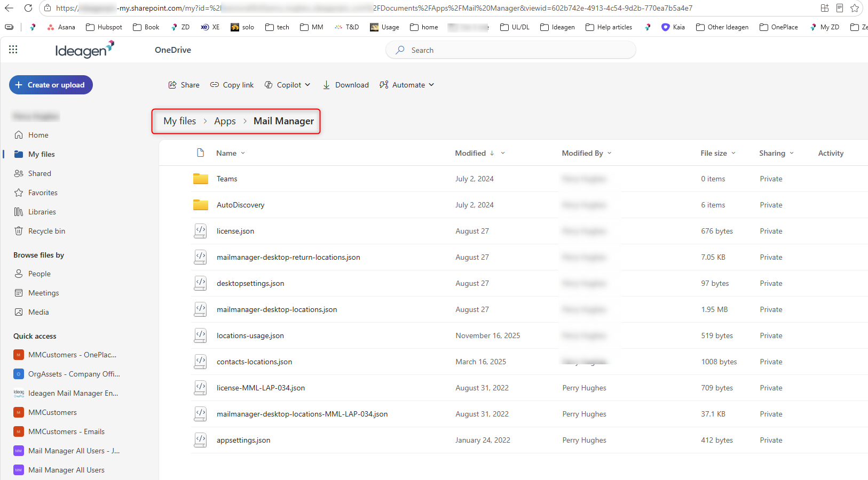The width and height of the screenshot is (868, 480).
Task: Click the Meetings calendar icon
Action: point(19,293)
